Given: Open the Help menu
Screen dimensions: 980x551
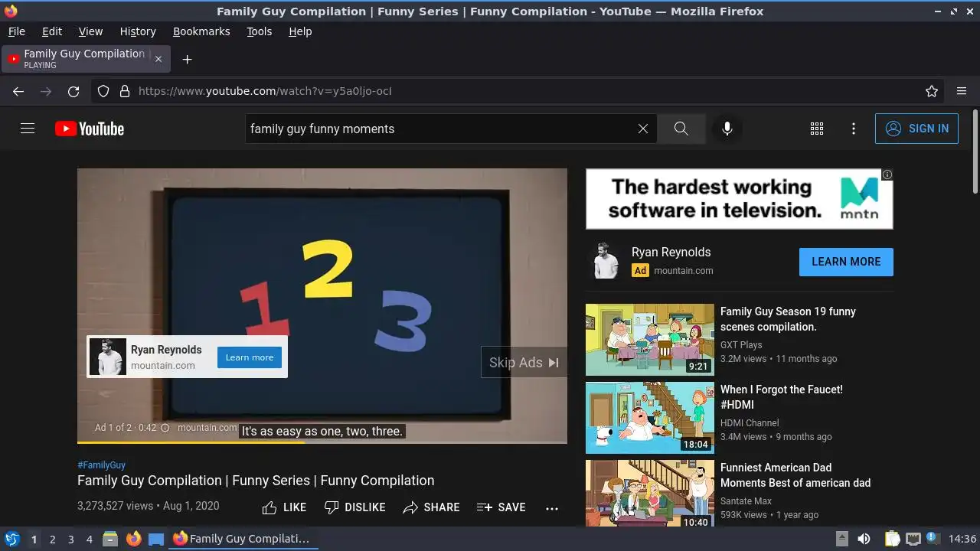Looking at the screenshot, I should pos(300,31).
